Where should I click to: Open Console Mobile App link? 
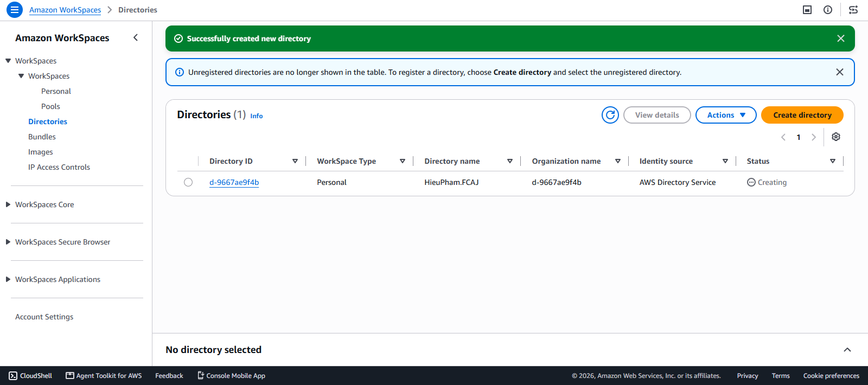click(x=231, y=376)
